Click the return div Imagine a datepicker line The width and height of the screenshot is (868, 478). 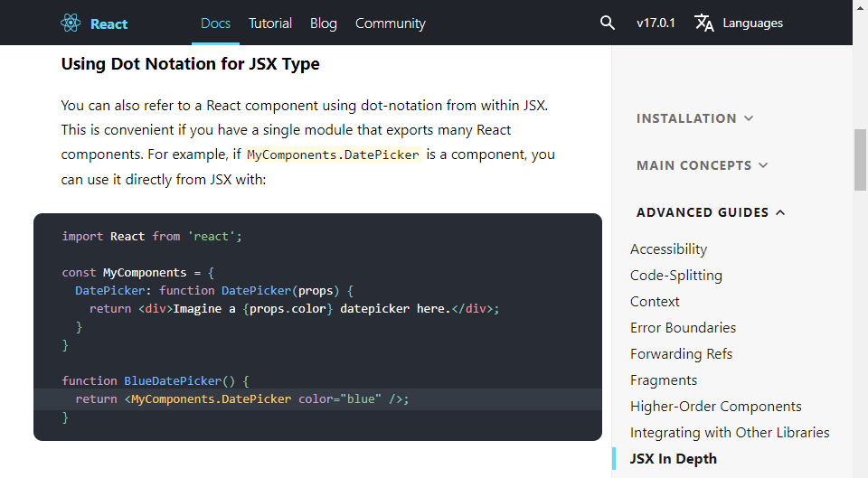(294, 309)
